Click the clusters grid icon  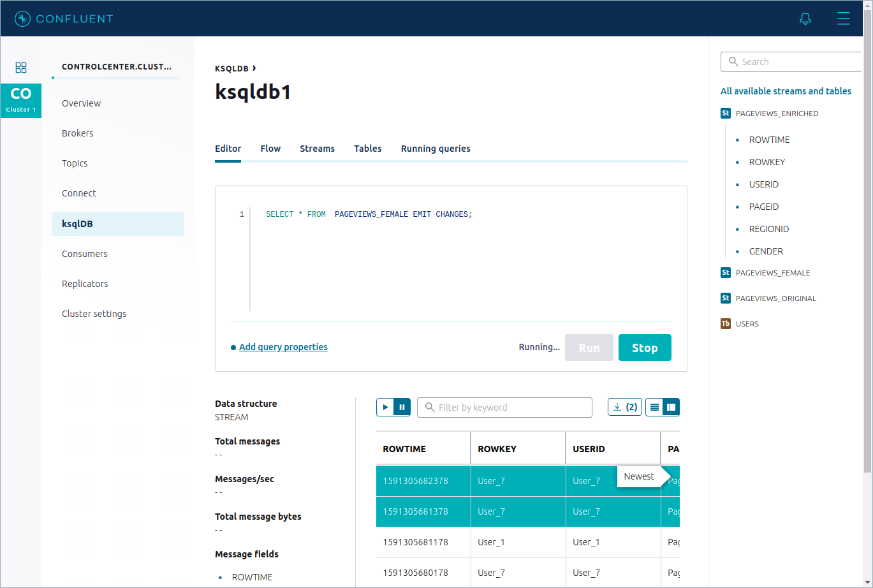[x=21, y=67]
